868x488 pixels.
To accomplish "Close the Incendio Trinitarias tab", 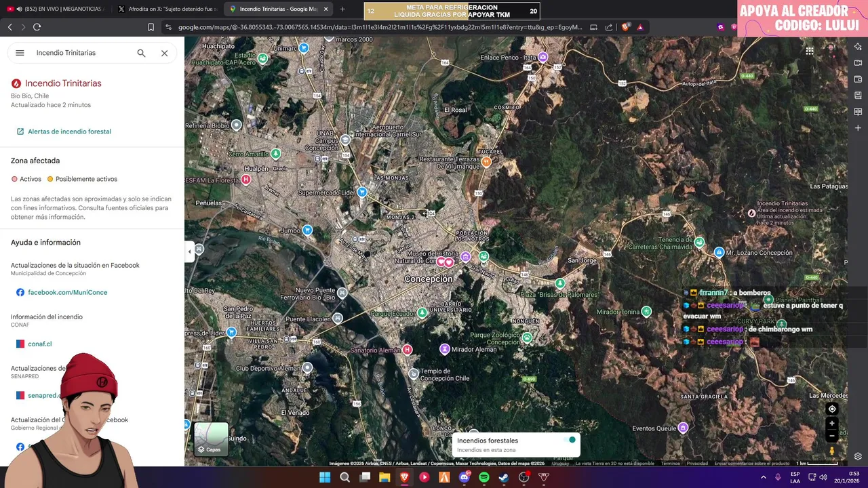I will tap(325, 9).
